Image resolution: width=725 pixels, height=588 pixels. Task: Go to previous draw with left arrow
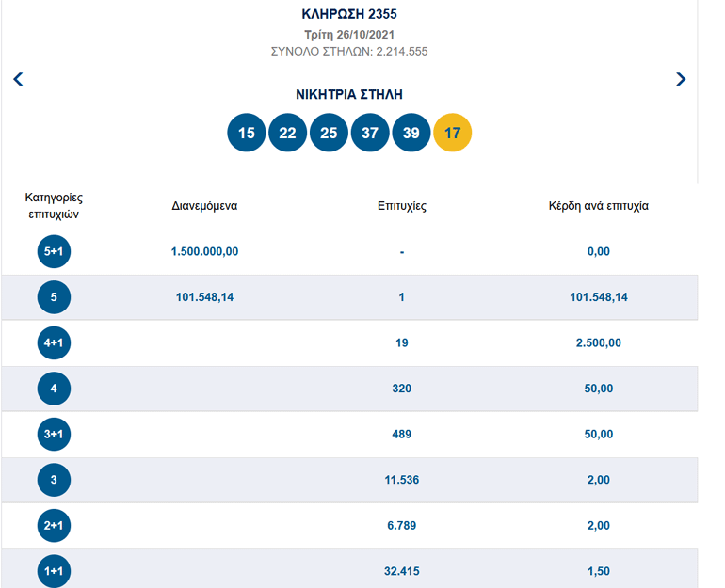pyautogui.click(x=18, y=79)
